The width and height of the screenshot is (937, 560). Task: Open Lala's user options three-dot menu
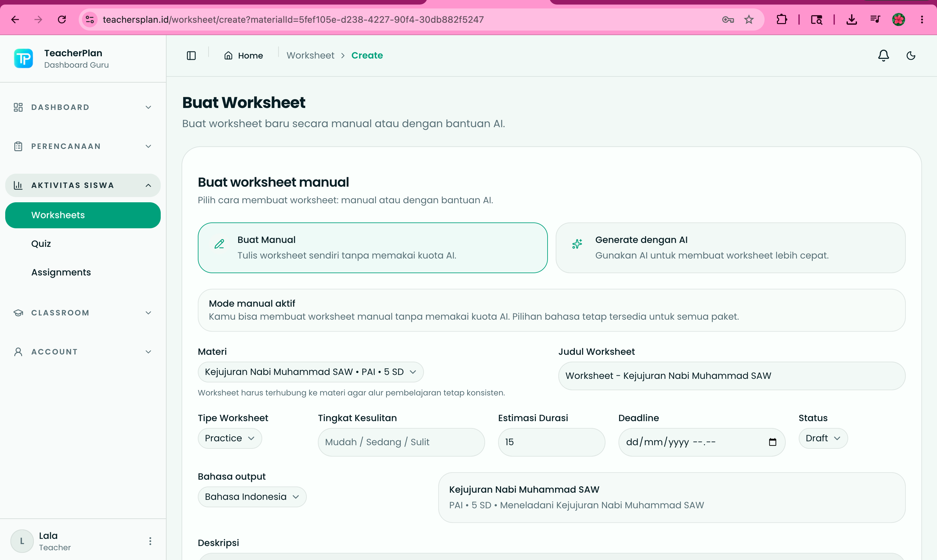[x=150, y=541]
